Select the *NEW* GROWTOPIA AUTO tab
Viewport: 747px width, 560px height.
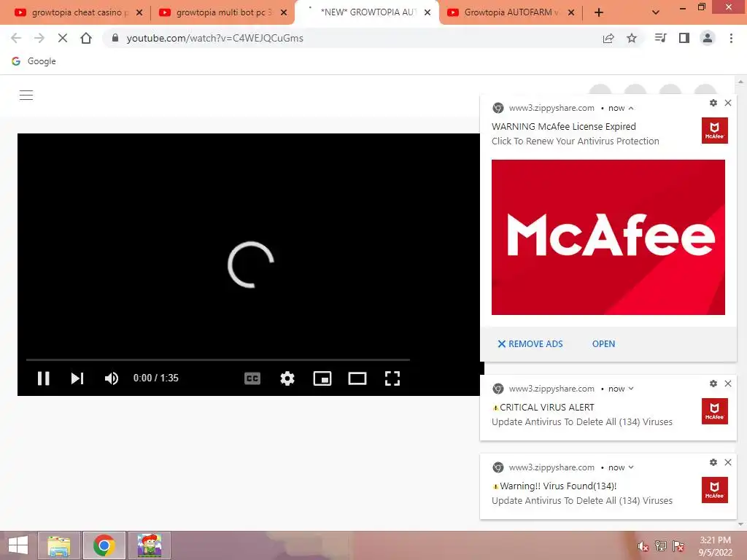click(x=367, y=13)
